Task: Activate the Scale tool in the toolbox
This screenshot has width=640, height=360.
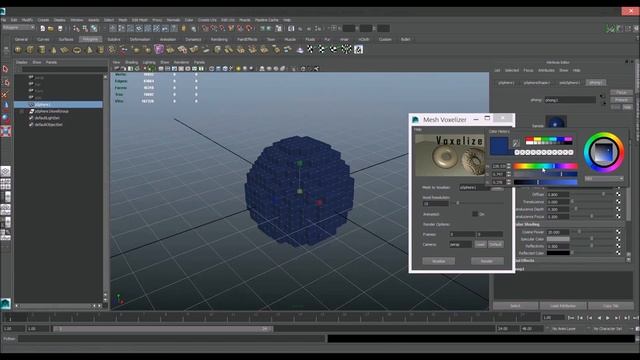Action: coord(6,131)
